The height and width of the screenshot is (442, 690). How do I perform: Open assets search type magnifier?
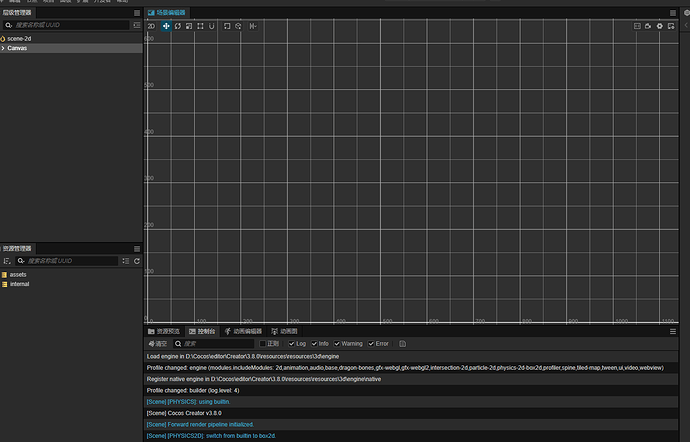[21, 261]
